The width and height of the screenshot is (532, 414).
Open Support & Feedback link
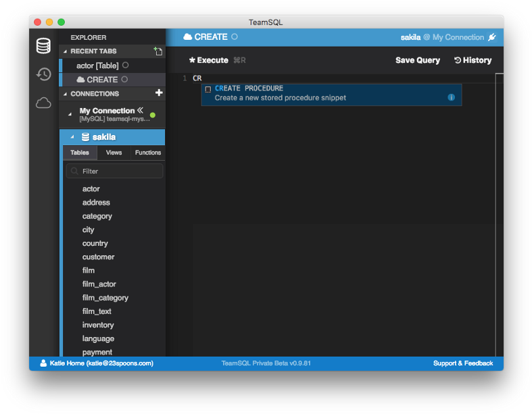tap(463, 363)
